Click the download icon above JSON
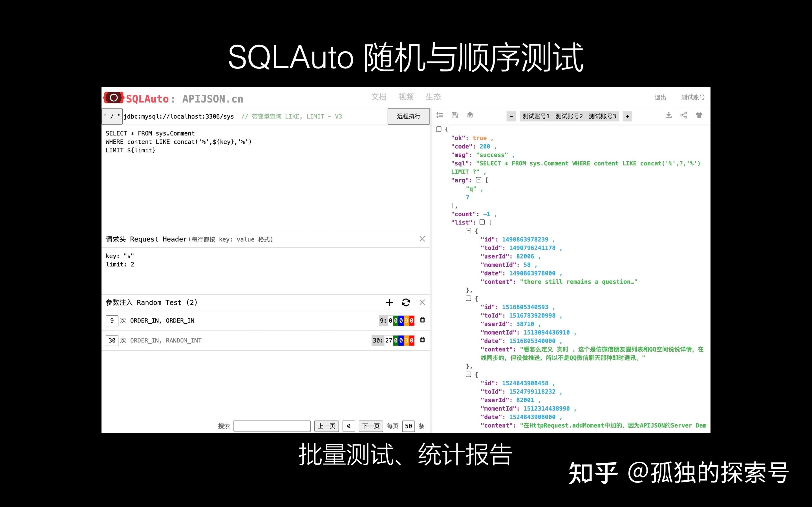This screenshot has height=507, width=812. (668, 115)
